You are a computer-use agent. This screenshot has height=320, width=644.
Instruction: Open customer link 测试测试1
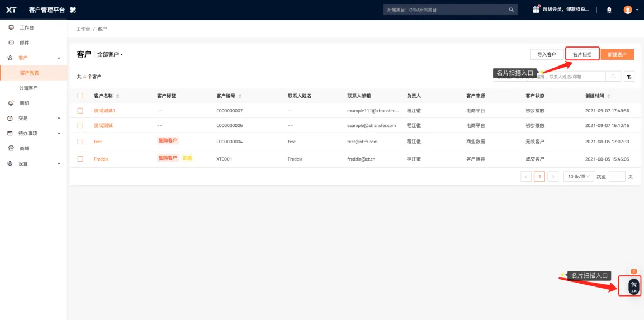105,111
